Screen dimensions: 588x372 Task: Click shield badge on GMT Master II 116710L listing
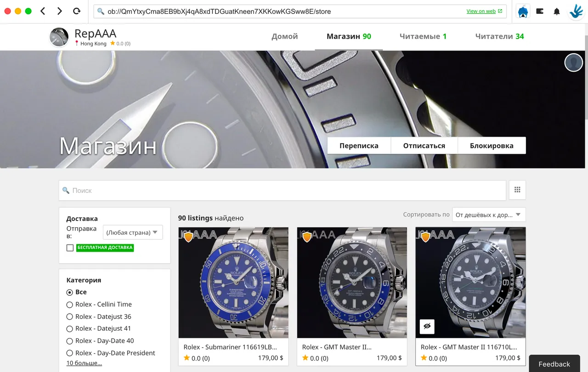click(425, 237)
